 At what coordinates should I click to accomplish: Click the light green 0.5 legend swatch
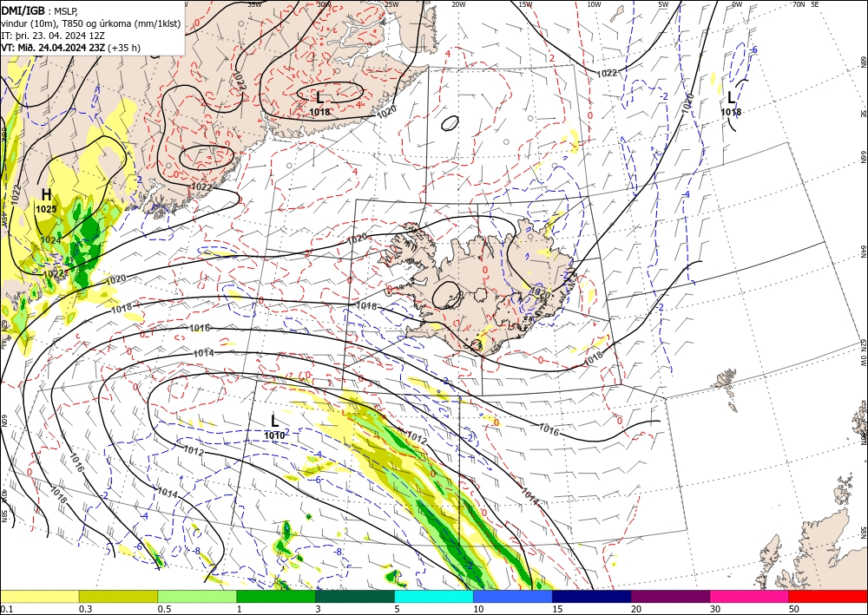pos(197,597)
